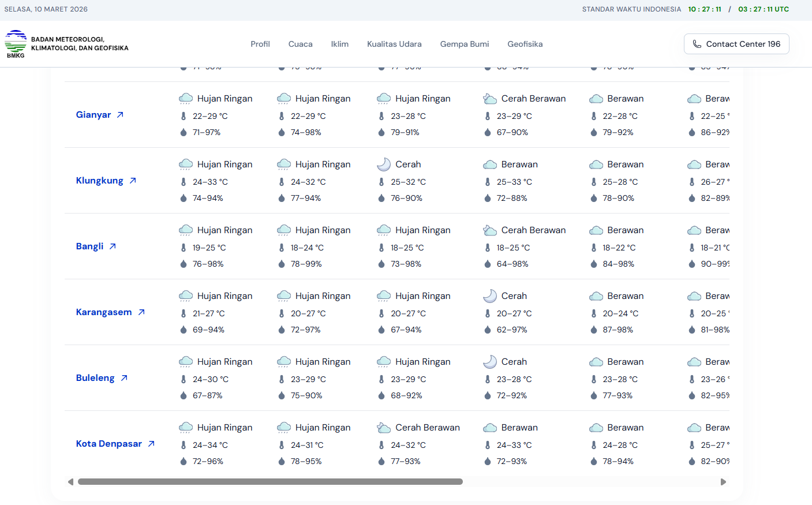
Task: Click the arrow icon beside Gianyar
Action: pyautogui.click(x=120, y=115)
